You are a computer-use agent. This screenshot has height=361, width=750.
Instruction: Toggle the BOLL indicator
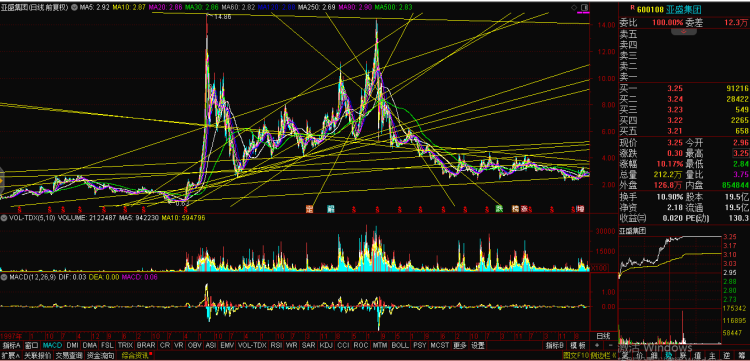point(400,345)
